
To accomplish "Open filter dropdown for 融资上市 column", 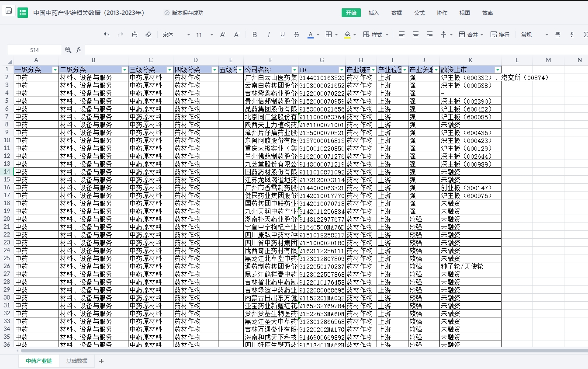I will click(x=498, y=70).
